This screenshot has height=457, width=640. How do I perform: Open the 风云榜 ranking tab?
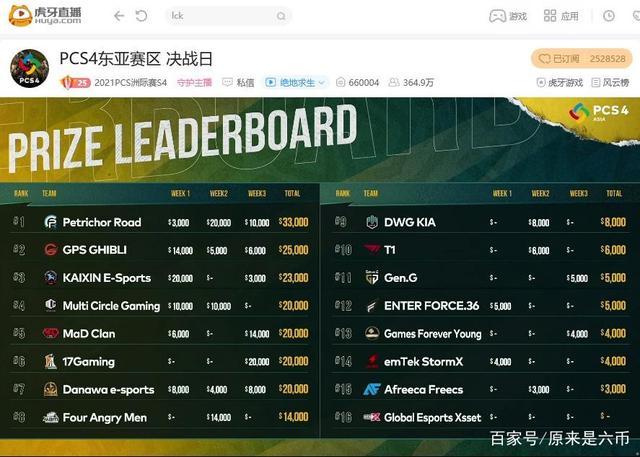click(609, 83)
